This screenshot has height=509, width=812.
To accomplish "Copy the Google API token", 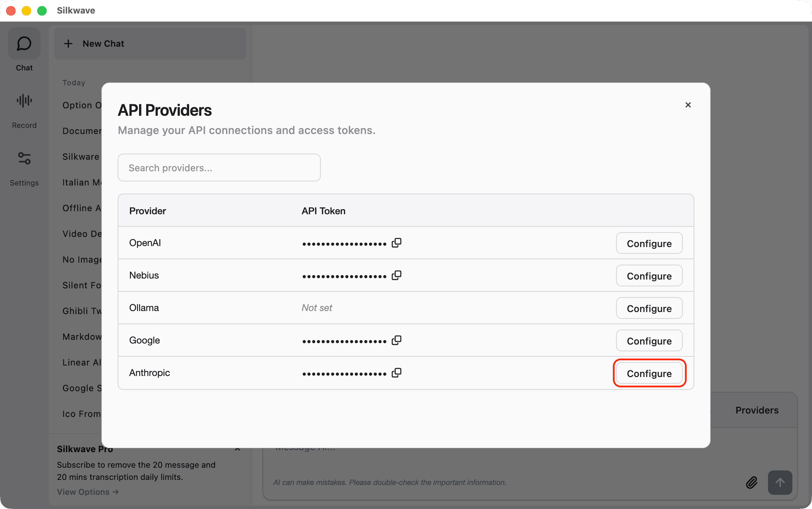I will (396, 340).
